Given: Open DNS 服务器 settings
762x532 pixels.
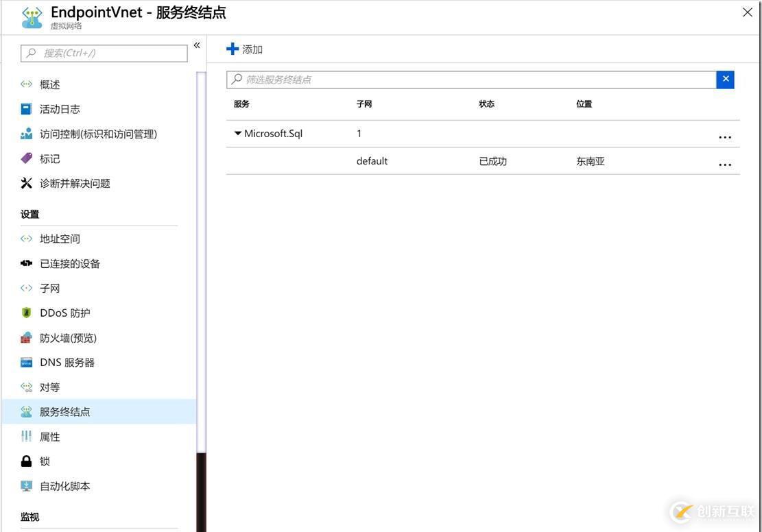Looking at the screenshot, I should click(x=67, y=363).
